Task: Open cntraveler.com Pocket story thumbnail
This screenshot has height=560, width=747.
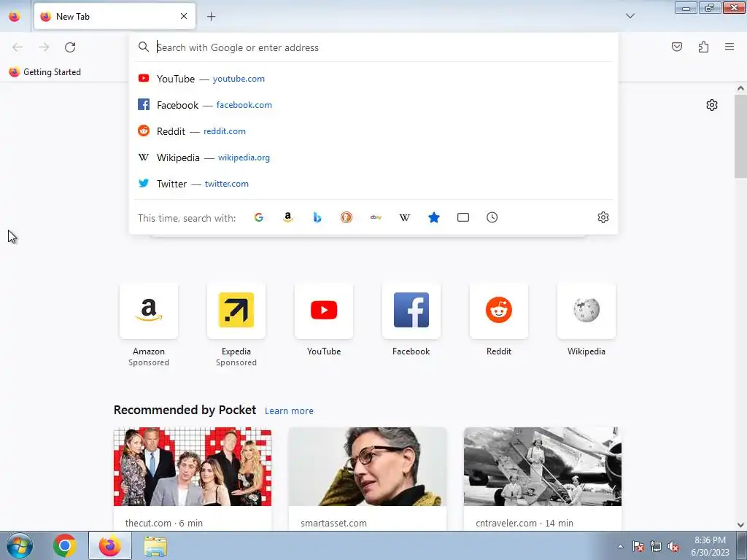Action: pos(543,467)
